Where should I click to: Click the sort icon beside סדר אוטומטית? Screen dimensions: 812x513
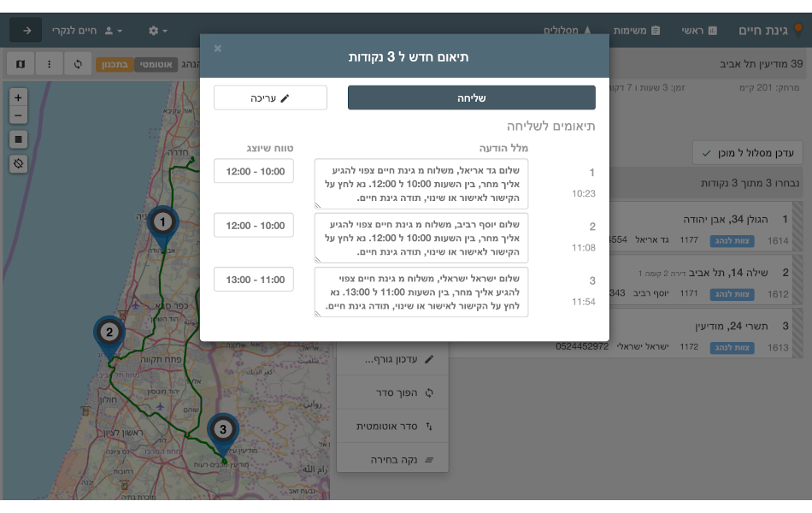(x=429, y=426)
